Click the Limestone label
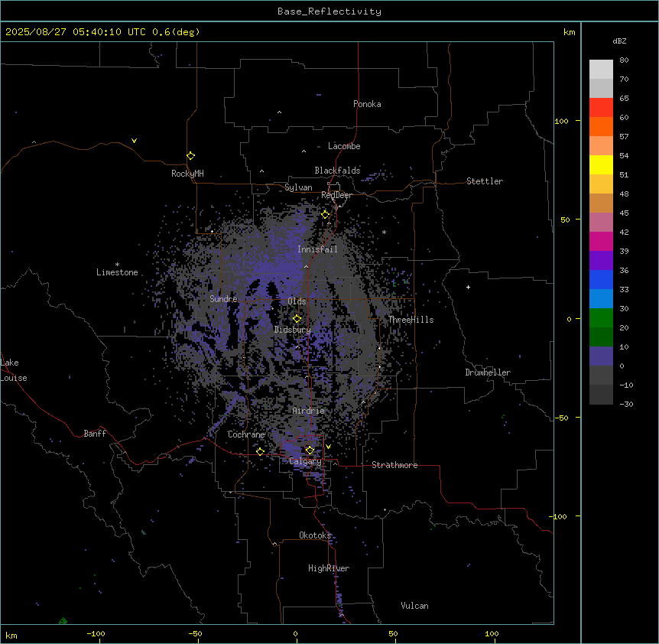The height and width of the screenshot is (644, 659). tap(117, 272)
